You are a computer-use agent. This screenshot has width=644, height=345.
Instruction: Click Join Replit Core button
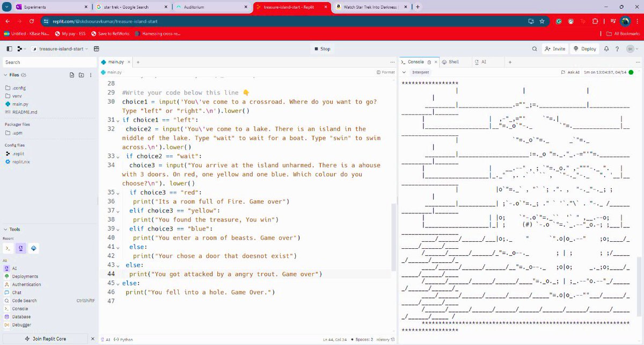(46, 339)
